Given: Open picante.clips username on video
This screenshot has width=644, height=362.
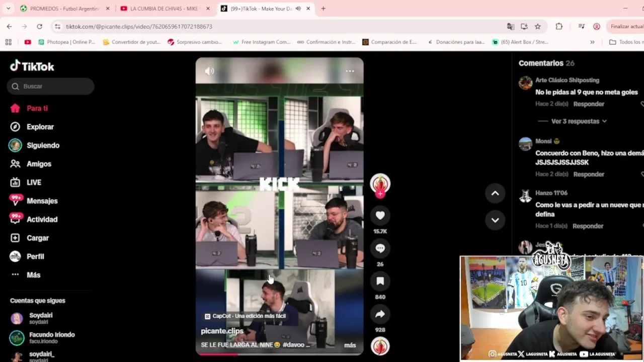Looking at the screenshot, I should pos(222,331).
